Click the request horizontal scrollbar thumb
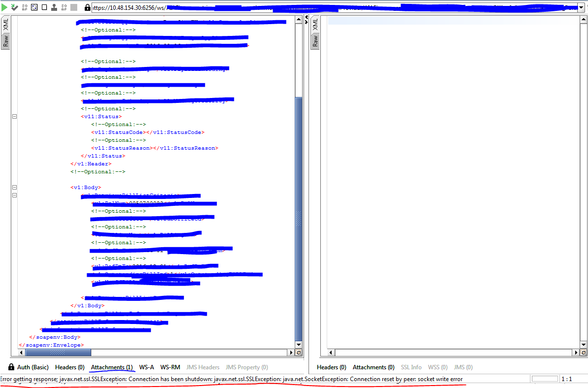The height and width of the screenshot is (388, 588). [58, 353]
